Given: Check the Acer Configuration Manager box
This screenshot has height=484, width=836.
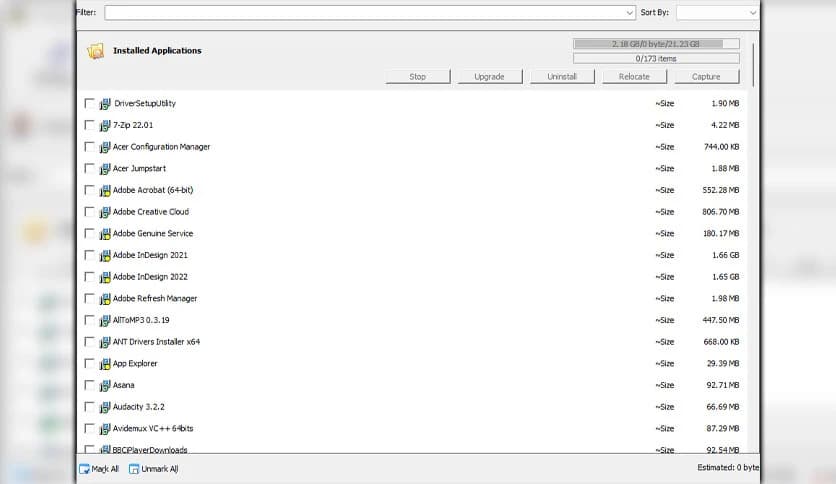Looking at the screenshot, I should click(89, 147).
